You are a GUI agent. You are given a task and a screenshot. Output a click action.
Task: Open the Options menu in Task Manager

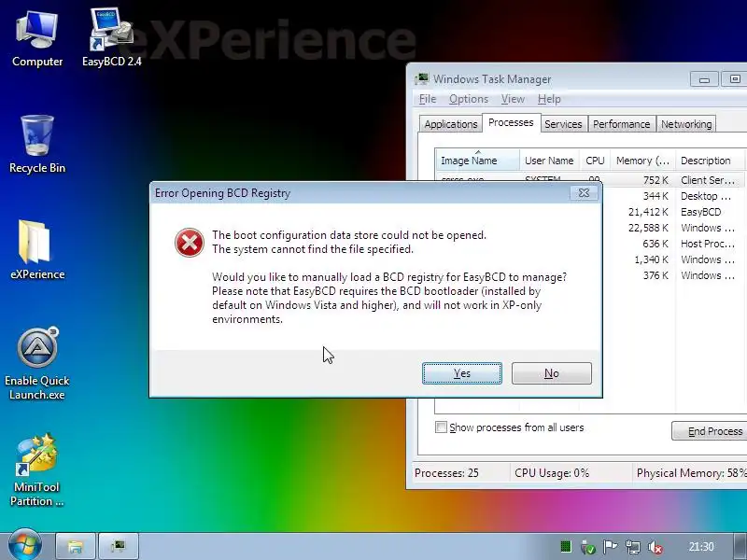tap(469, 99)
